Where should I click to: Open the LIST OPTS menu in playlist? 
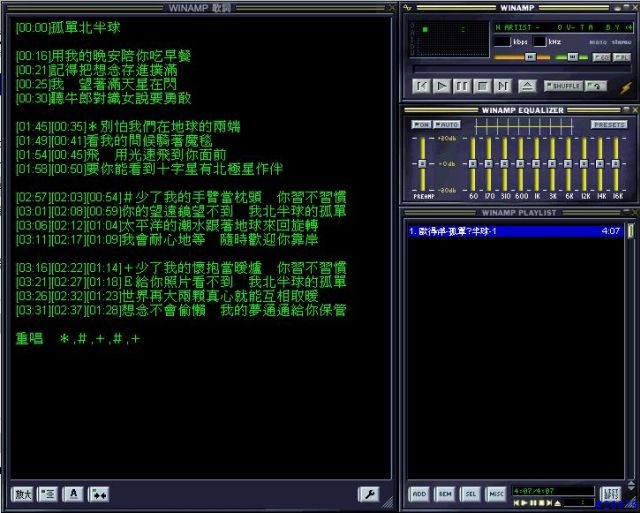[611, 494]
